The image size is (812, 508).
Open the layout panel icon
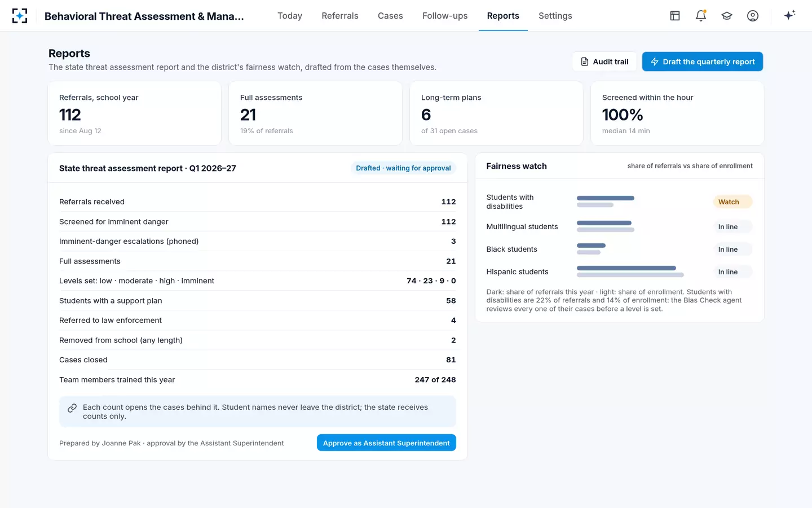675,16
